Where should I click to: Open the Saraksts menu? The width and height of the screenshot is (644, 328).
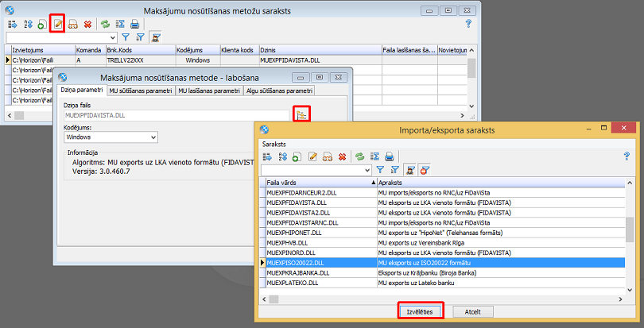coord(275,144)
